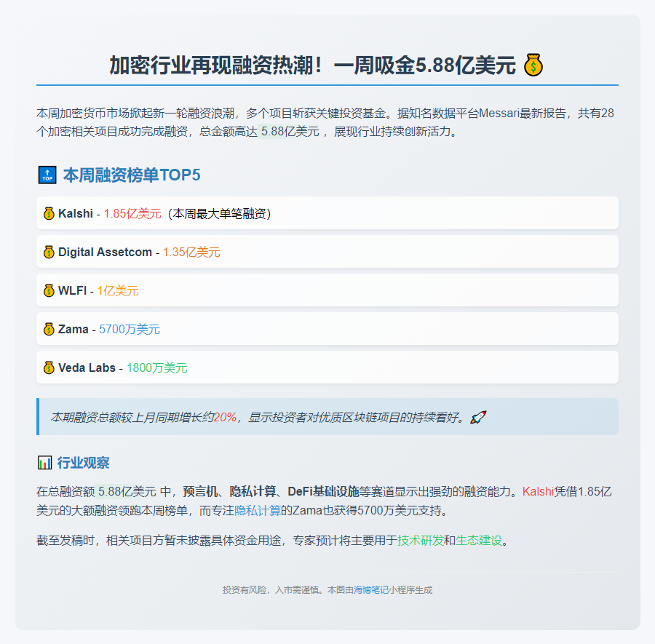Click the money bag icon next to Kalshi
The image size is (655, 644).
coord(49,213)
